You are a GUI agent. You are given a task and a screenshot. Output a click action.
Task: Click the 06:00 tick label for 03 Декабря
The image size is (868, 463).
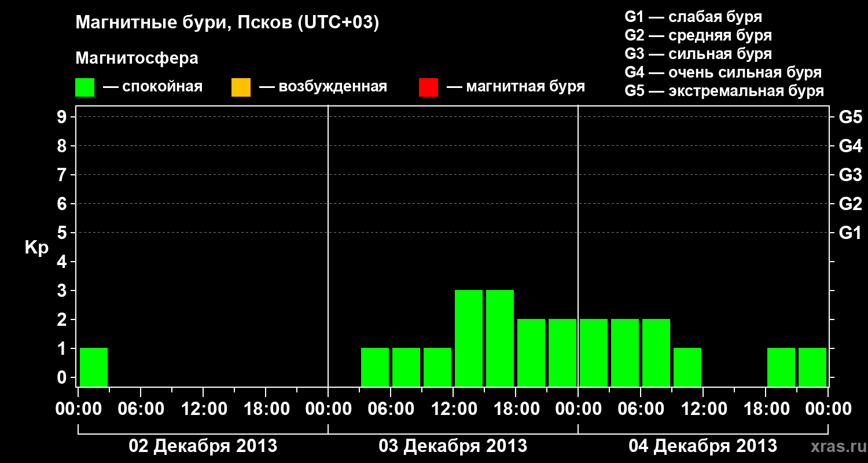point(391,409)
